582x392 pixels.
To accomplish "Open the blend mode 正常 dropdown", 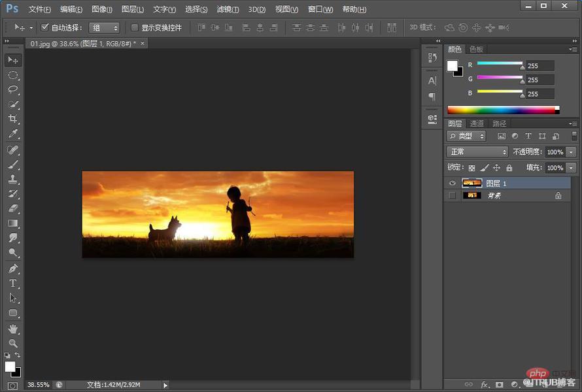I will tap(477, 152).
